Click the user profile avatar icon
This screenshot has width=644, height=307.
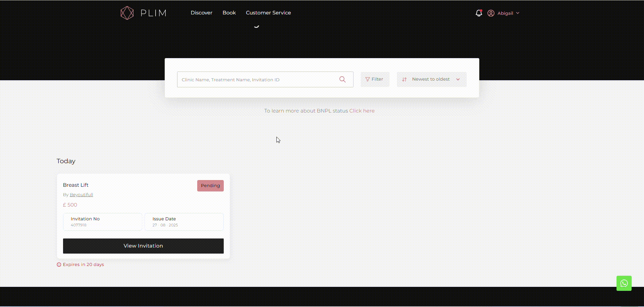(491, 13)
